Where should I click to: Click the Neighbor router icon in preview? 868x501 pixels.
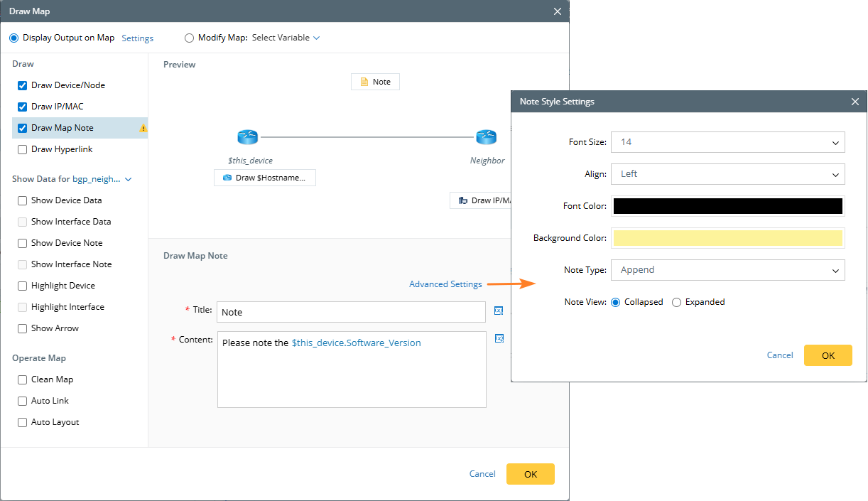click(486, 137)
